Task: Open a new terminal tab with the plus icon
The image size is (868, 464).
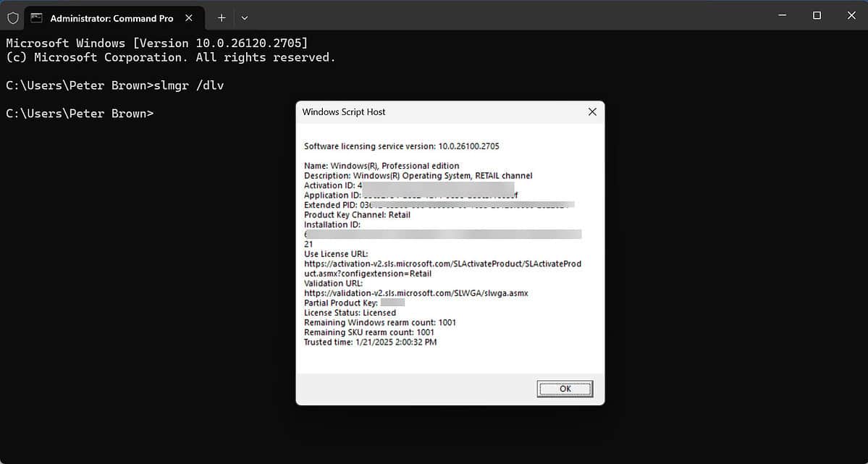Action: click(x=221, y=17)
